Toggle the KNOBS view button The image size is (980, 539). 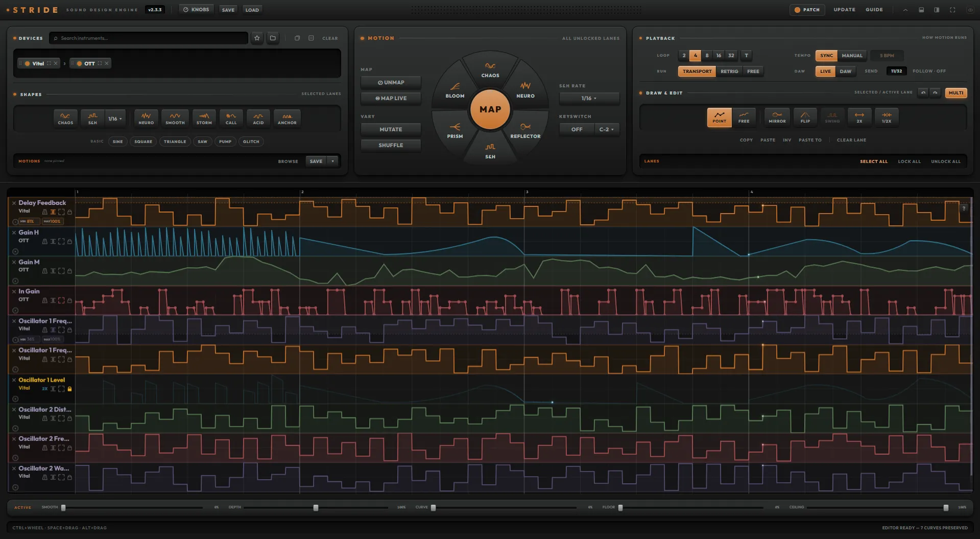[x=196, y=10]
